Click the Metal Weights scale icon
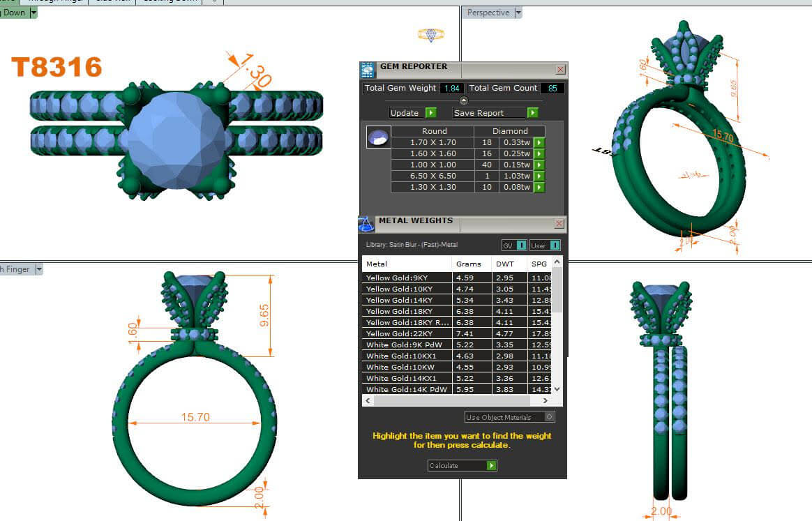Image resolution: width=812 pixels, height=521 pixels. [x=366, y=224]
